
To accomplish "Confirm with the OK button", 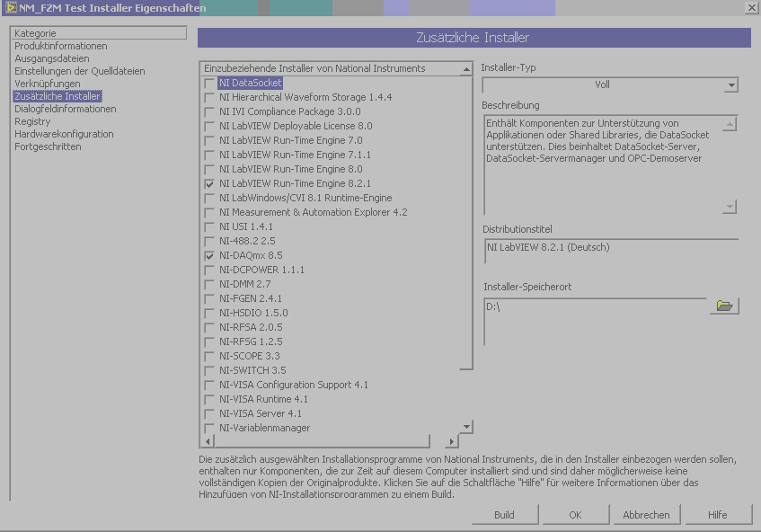I will pos(575,515).
